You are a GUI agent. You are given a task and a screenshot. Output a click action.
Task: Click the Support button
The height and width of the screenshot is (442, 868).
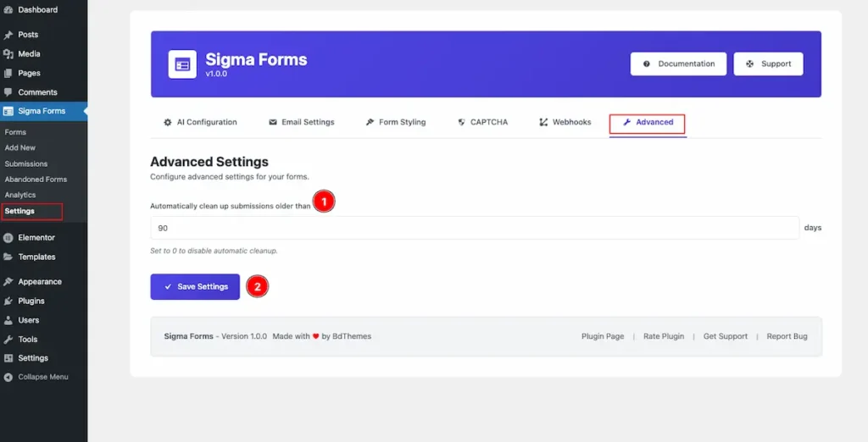pos(768,64)
